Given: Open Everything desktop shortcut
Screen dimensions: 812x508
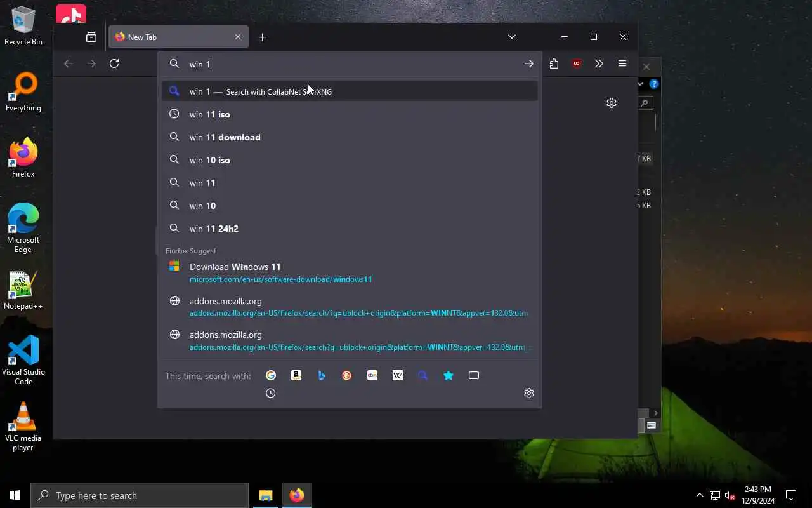Looking at the screenshot, I should (x=23, y=92).
